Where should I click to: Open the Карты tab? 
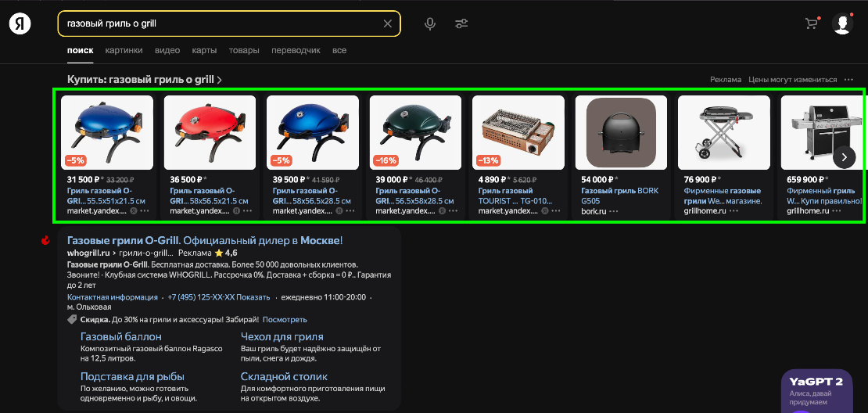[x=204, y=51]
